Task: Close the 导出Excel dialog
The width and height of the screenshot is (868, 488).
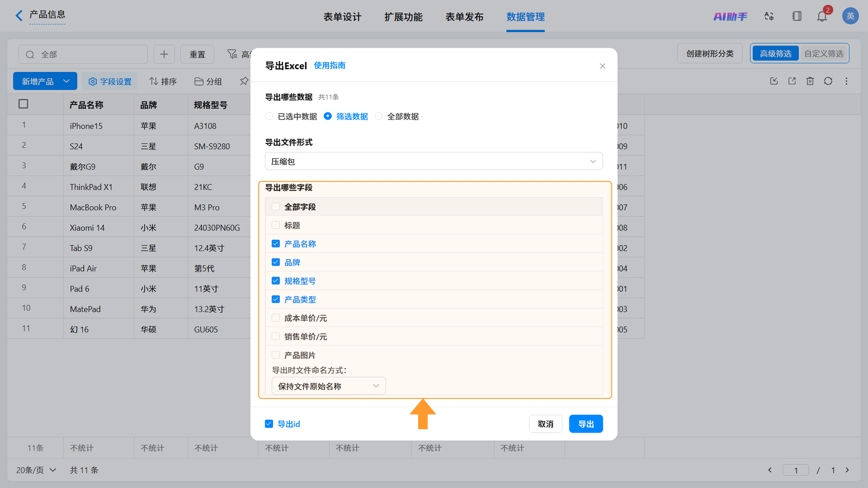Action: coord(602,66)
